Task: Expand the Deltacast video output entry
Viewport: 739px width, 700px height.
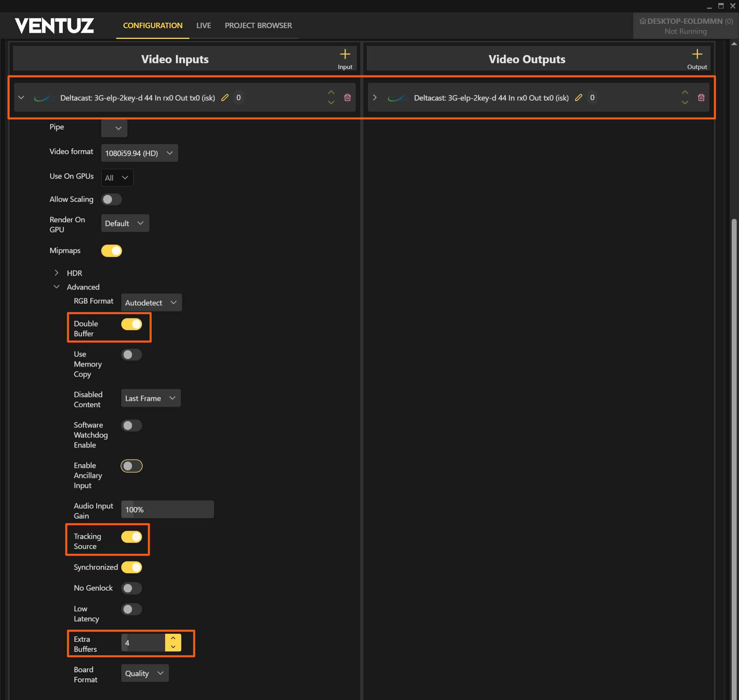Action: tap(375, 98)
